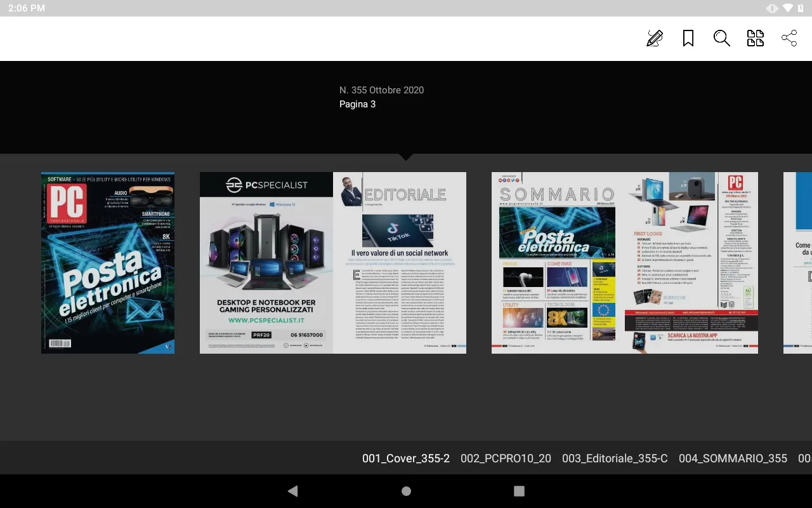812x508 pixels.
Task: Open the cover page thumbnail
Action: (x=108, y=263)
